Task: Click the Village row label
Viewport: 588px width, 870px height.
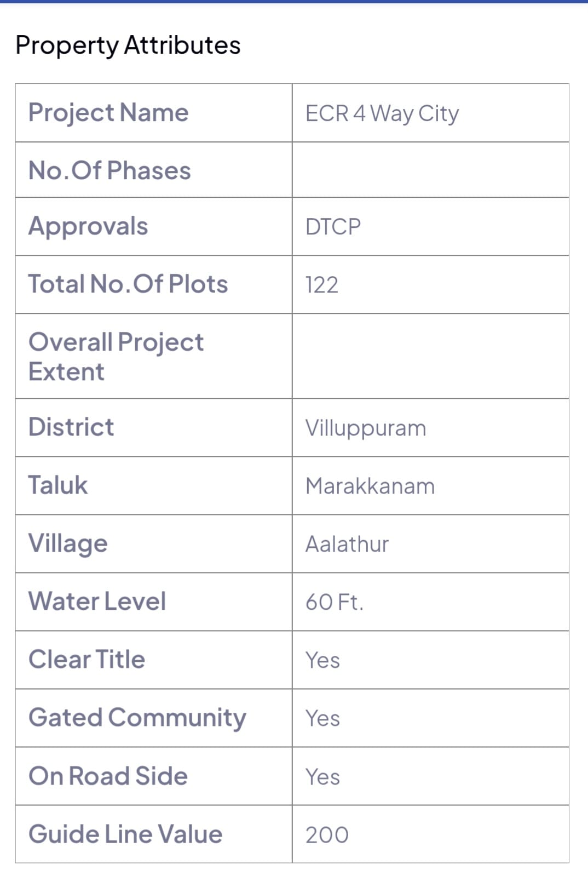Action: coord(68,544)
